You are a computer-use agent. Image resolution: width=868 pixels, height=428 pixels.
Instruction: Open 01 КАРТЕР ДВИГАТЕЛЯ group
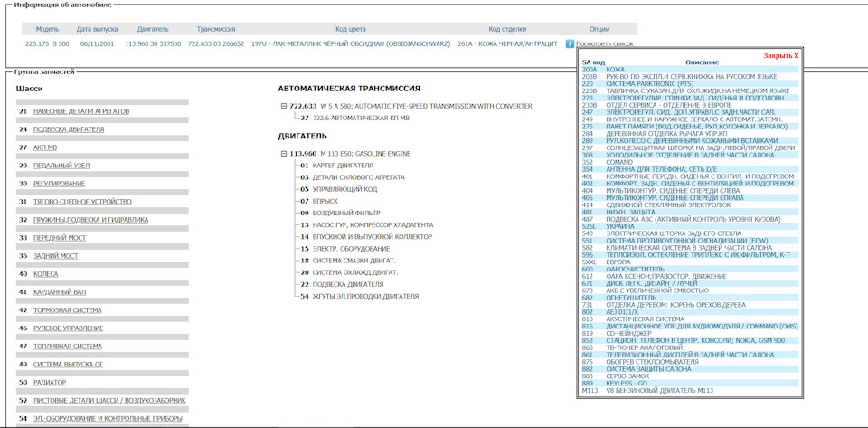[336, 166]
